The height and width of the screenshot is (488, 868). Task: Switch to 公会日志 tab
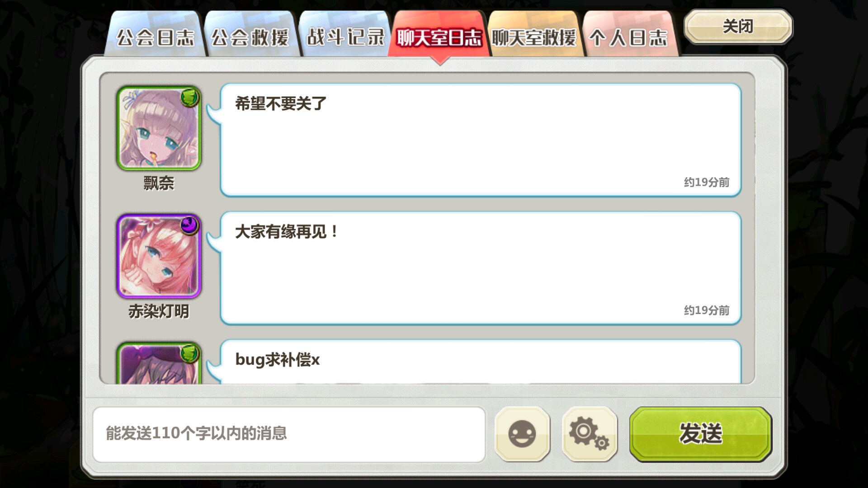(155, 35)
